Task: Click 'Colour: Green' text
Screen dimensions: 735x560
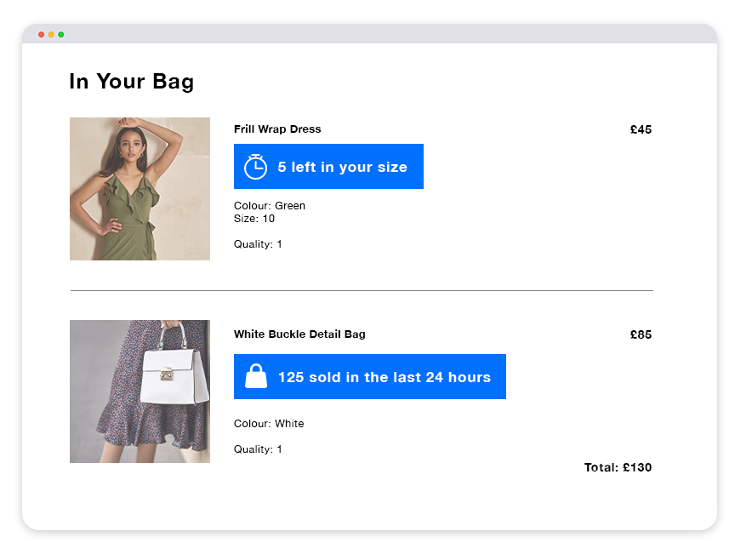Action: pos(270,205)
